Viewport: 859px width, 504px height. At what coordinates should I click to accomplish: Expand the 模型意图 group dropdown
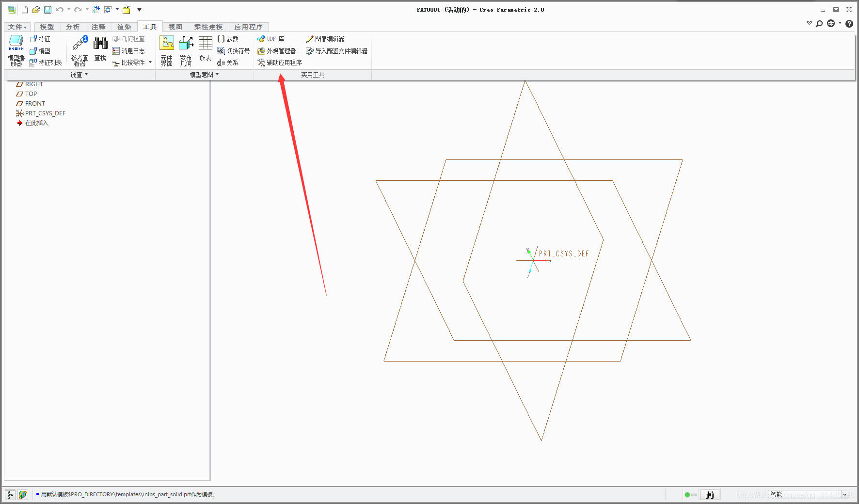coord(205,75)
